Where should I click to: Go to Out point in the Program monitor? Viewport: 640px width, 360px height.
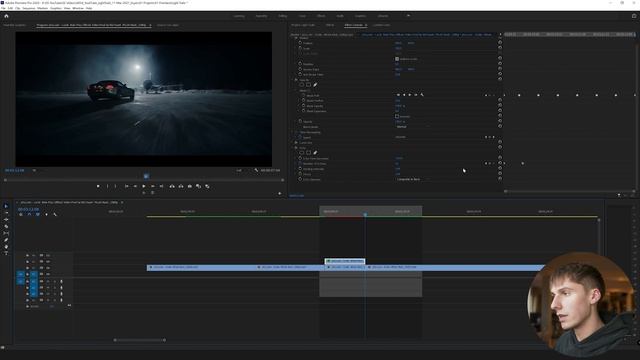click(x=161, y=186)
